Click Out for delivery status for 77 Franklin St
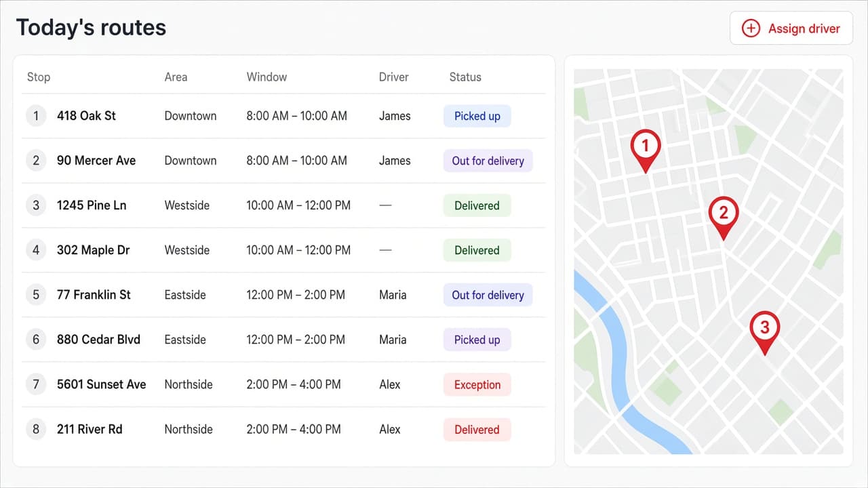This screenshot has height=488, width=868. tap(488, 295)
